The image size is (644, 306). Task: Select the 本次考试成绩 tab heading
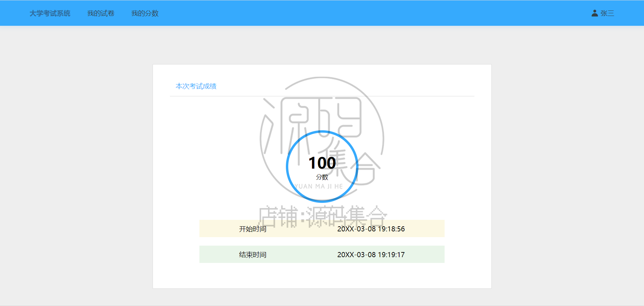(x=196, y=86)
